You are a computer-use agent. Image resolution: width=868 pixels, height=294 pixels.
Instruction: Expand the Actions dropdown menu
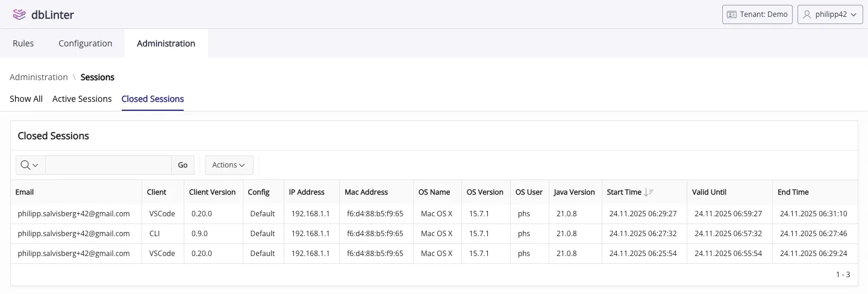tap(229, 165)
